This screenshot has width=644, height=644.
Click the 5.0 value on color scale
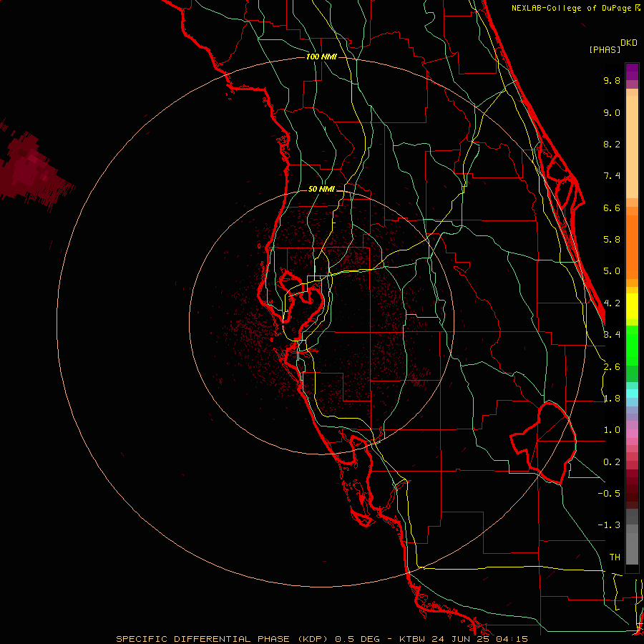pos(612,271)
